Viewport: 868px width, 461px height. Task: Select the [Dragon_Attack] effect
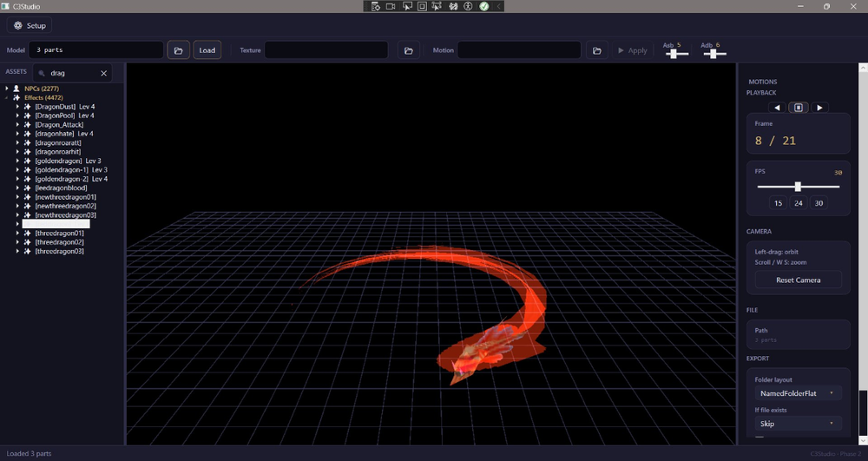pos(59,125)
